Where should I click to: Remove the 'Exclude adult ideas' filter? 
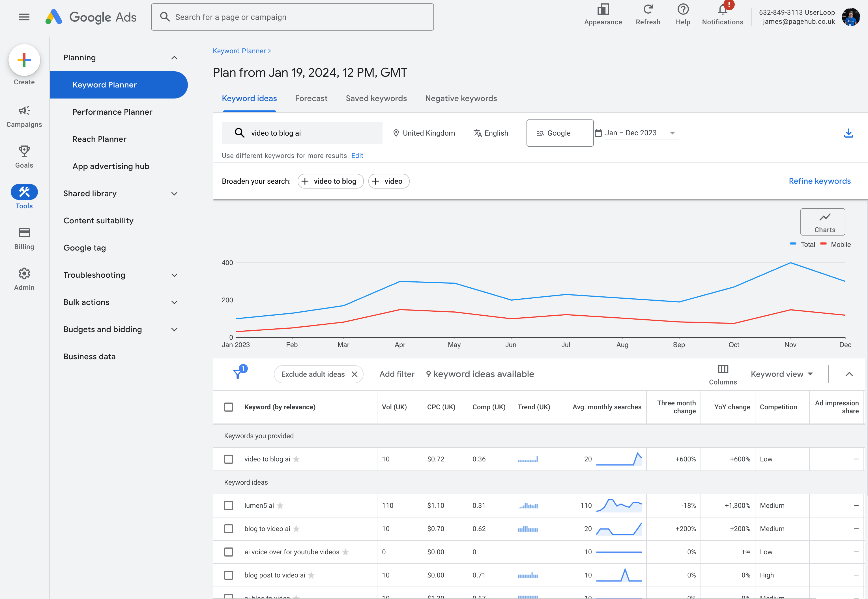point(354,374)
